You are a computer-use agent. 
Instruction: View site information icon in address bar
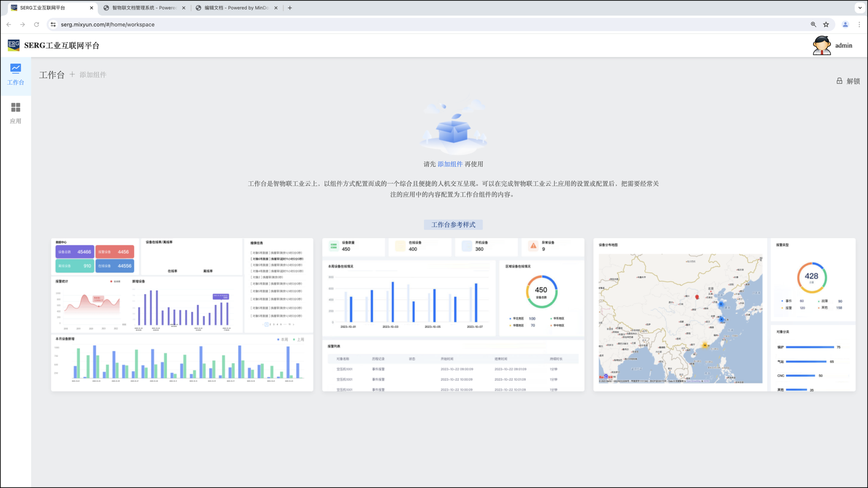pos(53,24)
